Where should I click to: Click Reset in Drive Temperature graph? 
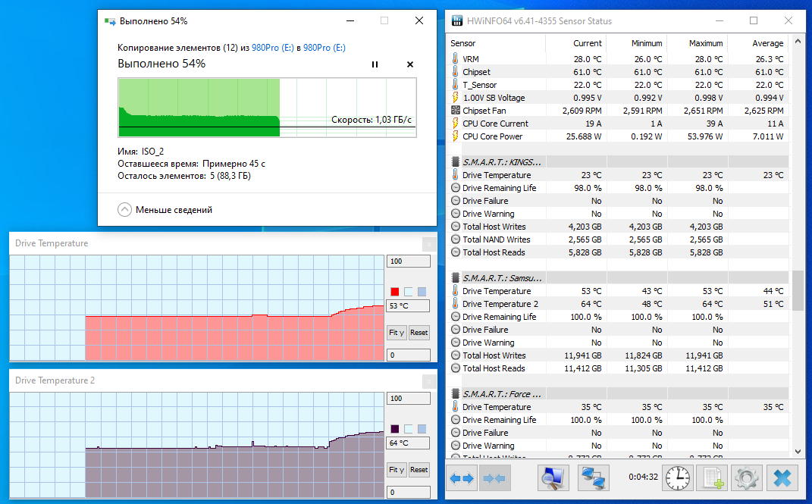[419, 333]
